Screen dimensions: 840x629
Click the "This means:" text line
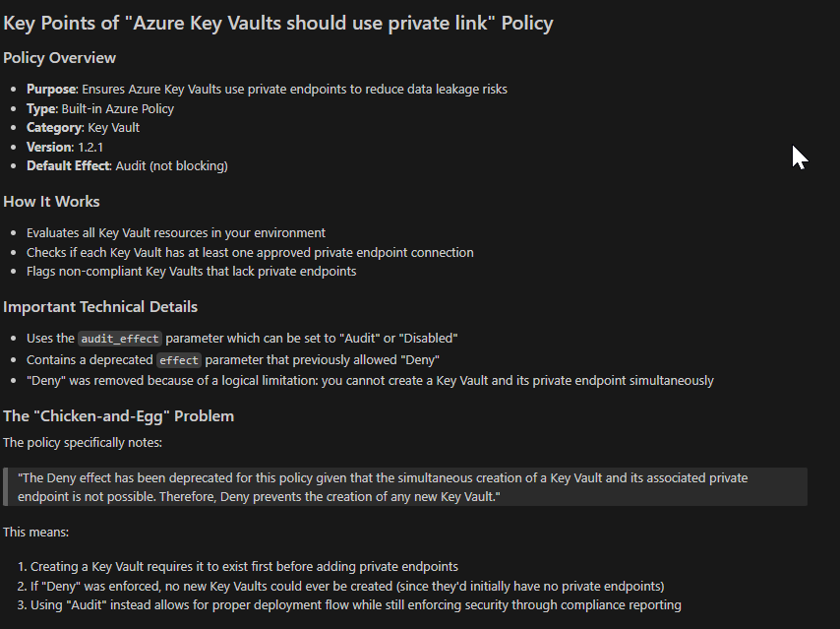35,533
